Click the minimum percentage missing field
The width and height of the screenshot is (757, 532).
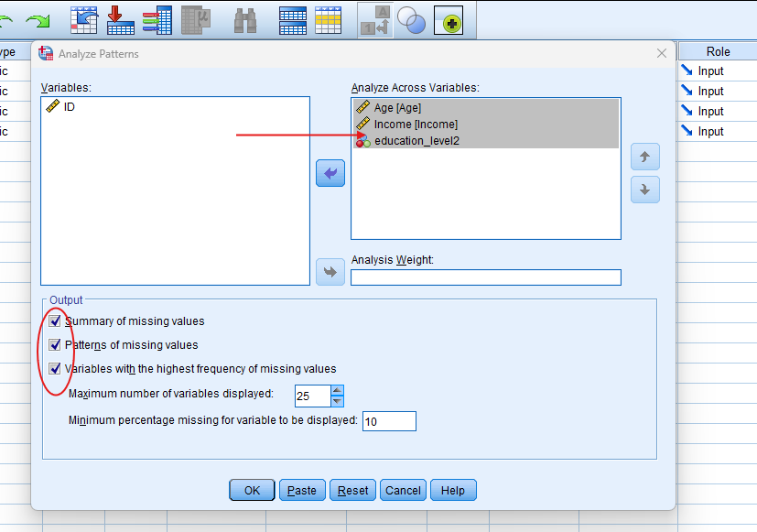pos(389,421)
